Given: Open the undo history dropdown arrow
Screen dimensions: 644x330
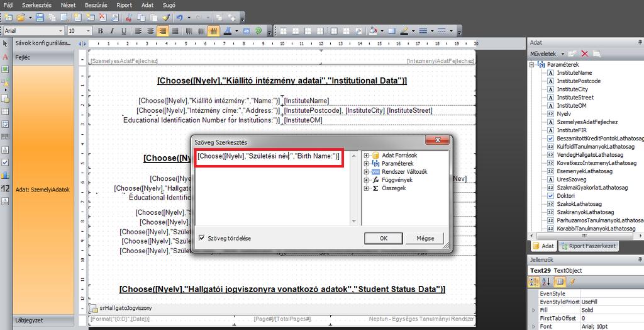Looking at the screenshot, I should [189, 17].
